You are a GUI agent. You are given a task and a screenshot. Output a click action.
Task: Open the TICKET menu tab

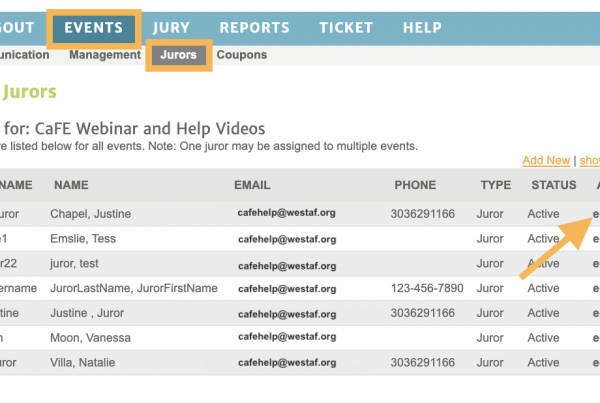pyautogui.click(x=346, y=28)
